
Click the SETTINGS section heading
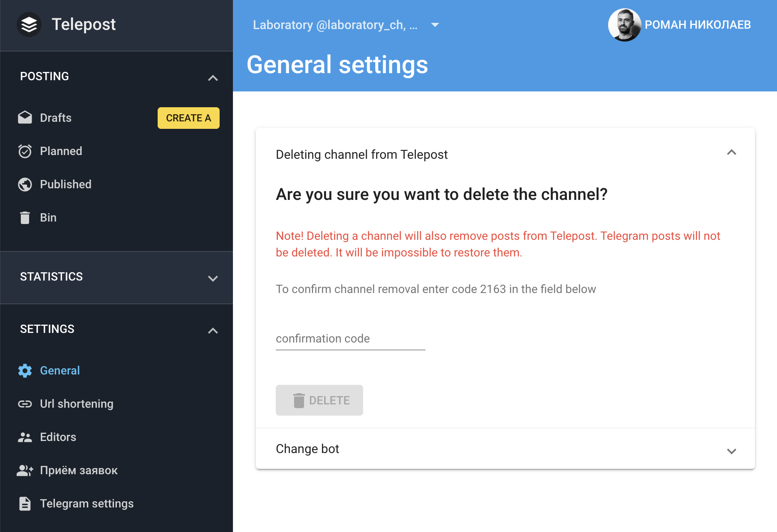(x=47, y=329)
